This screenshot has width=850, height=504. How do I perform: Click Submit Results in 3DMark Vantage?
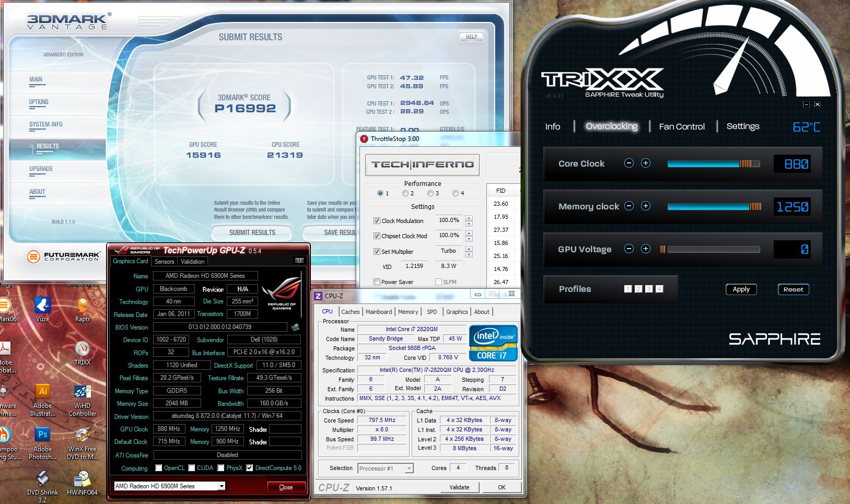[252, 232]
